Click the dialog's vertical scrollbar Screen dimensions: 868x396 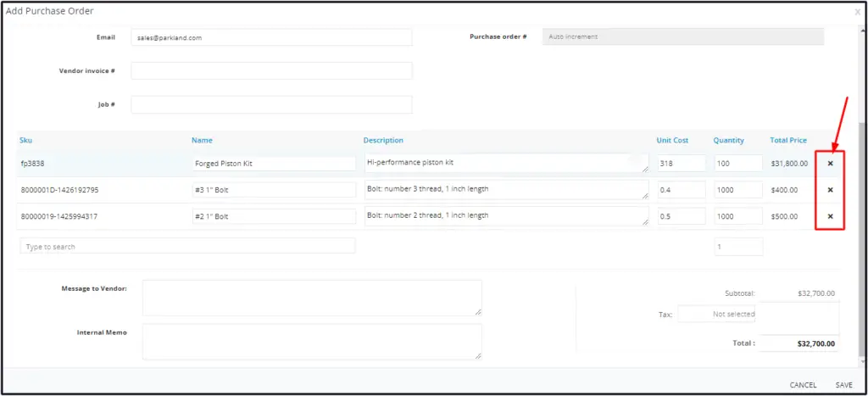point(861,238)
